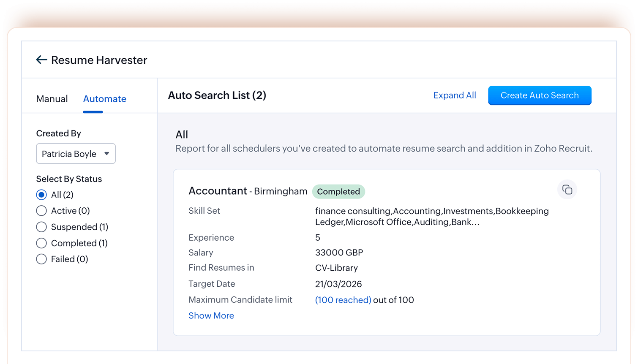Screen dimensions: 638x364
Task: Switch to the Manual tab
Action: [52, 99]
